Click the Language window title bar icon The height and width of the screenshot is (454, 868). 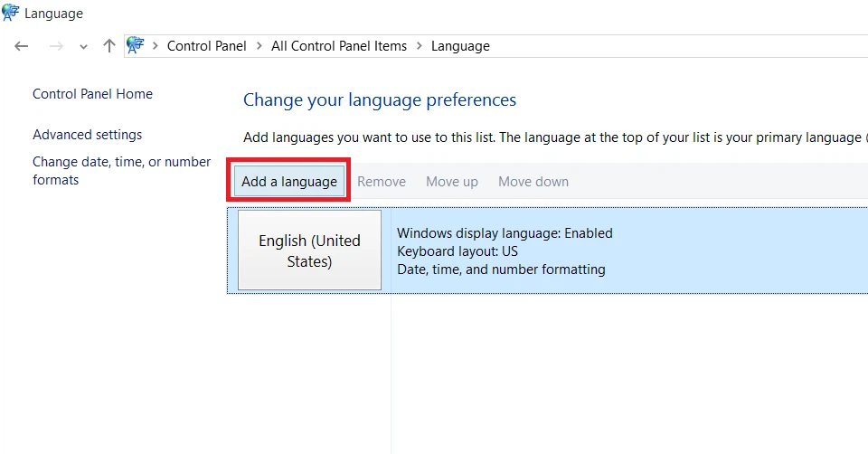point(11,13)
